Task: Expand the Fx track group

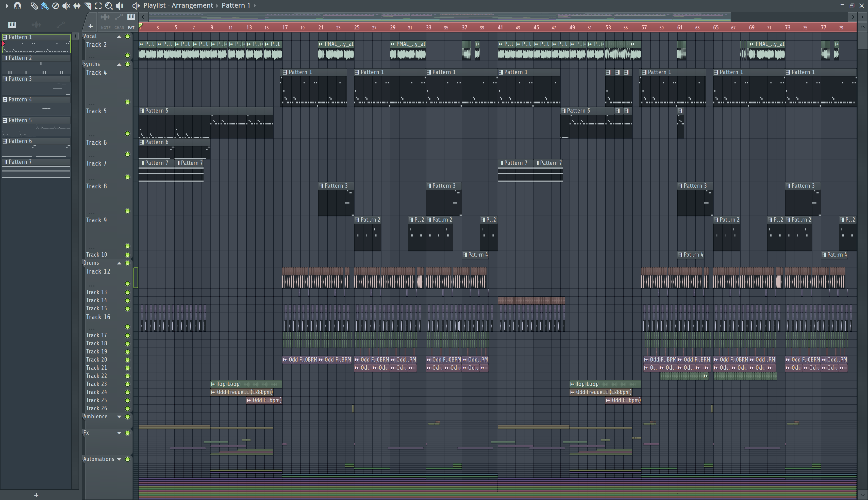Action: point(119,433)
